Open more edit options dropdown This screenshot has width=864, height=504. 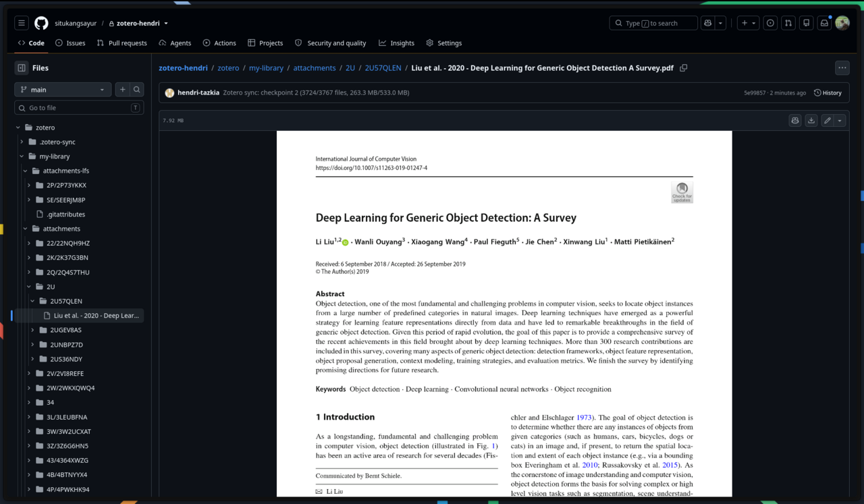point(840,120)
